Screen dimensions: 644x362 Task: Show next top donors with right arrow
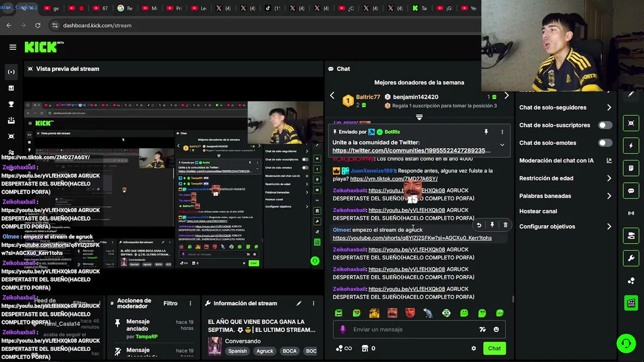point(506,96)
